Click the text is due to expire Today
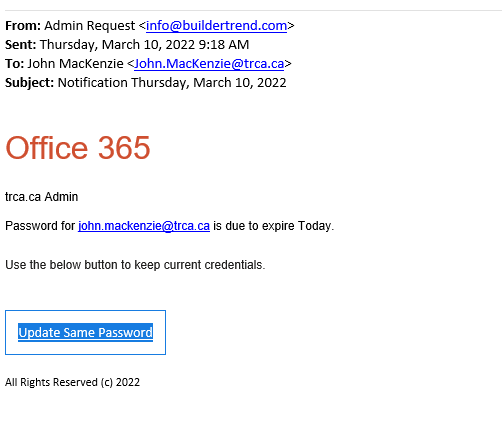 point(273,226)
